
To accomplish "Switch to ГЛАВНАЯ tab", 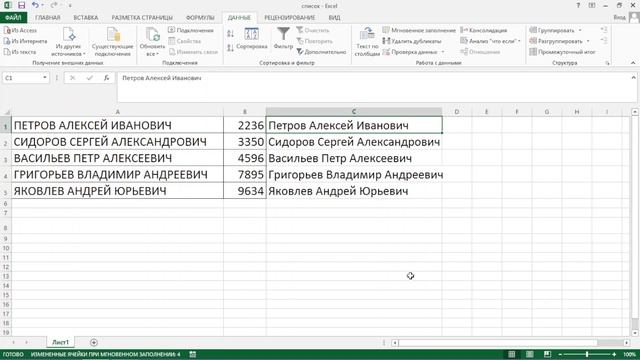I will pos(48,18).
